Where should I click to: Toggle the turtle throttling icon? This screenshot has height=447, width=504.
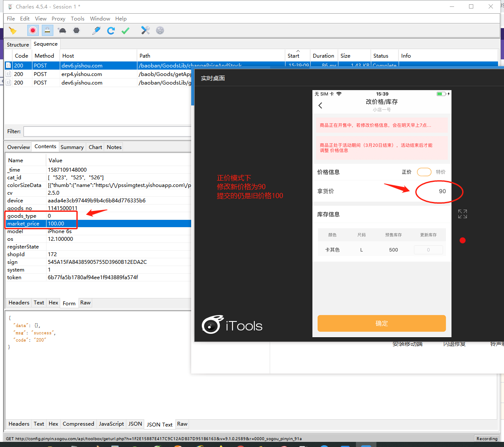62,31
